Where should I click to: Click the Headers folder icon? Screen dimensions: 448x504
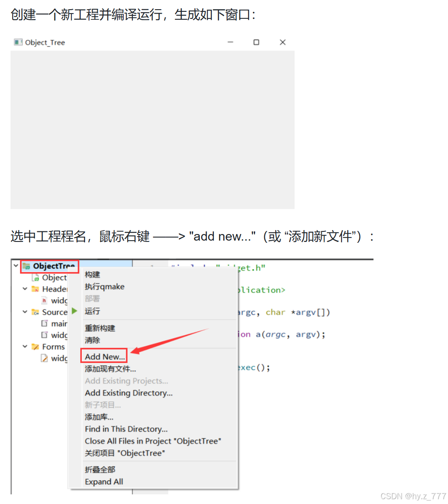[36, 289]
